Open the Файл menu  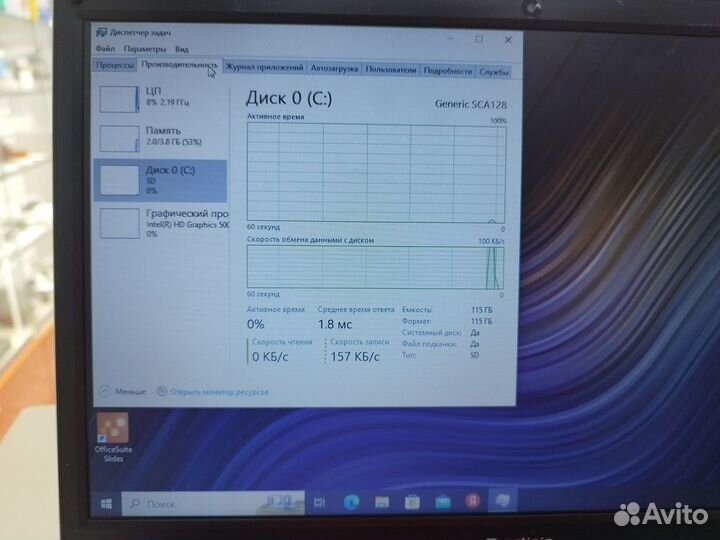coord(105,48)
